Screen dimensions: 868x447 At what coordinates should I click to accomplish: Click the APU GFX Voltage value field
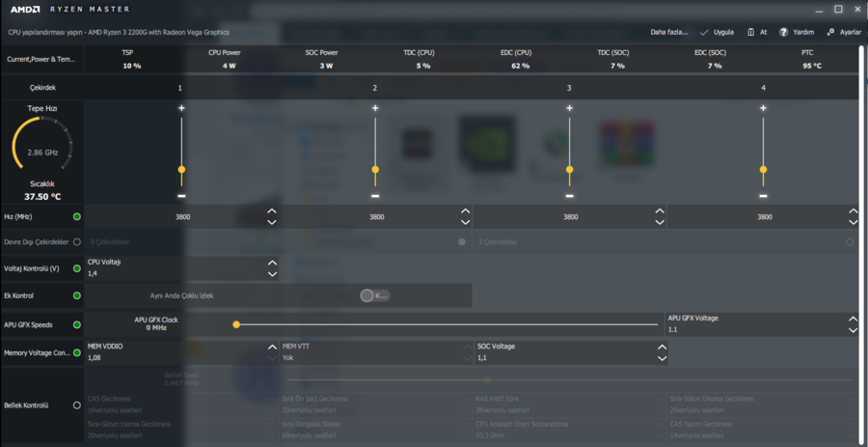coord(762,324)
